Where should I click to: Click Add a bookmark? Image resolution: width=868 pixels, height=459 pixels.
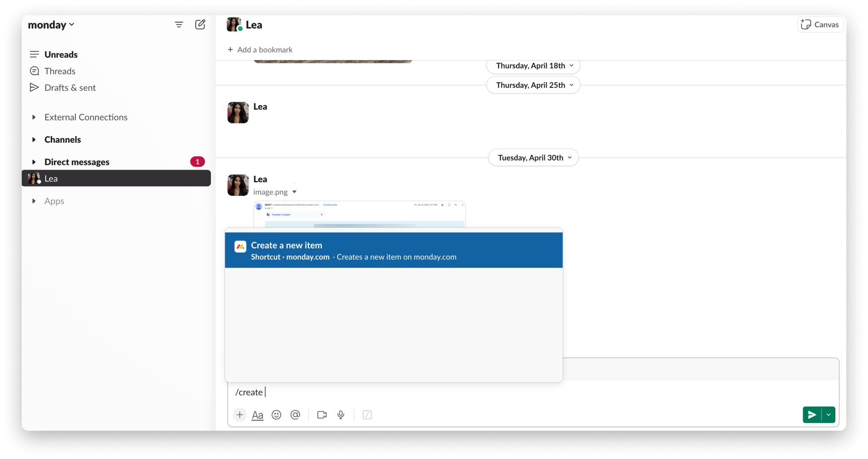click(x=260, y=50)
